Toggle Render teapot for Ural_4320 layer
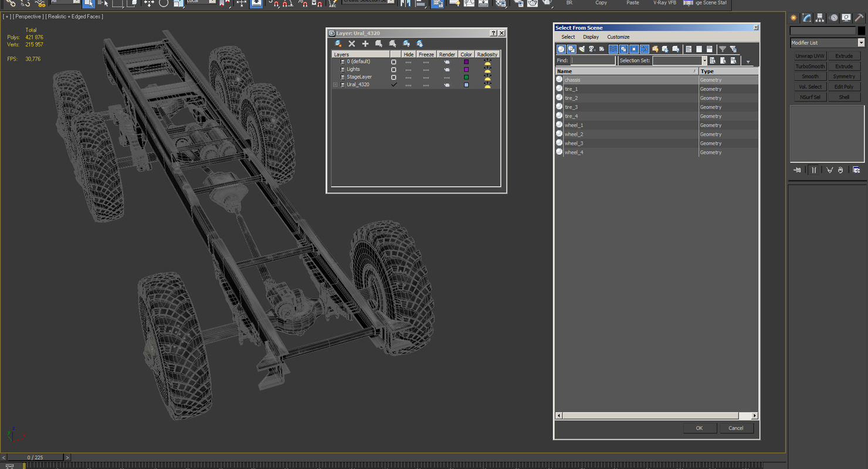This screenshot has width=868, height=469. click(446, 84)
